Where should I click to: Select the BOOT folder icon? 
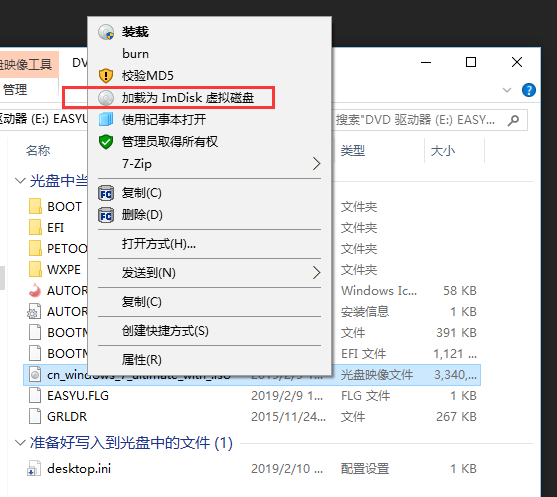coord(35,206)
